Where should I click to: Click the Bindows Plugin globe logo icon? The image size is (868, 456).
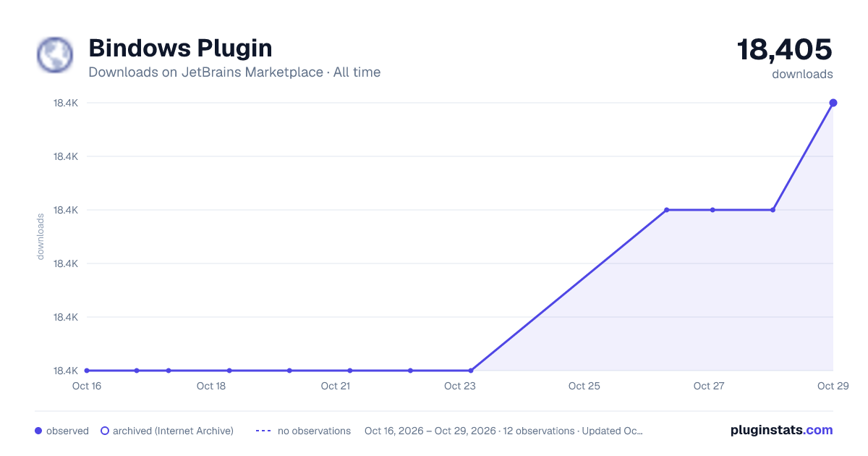point(55,55)
